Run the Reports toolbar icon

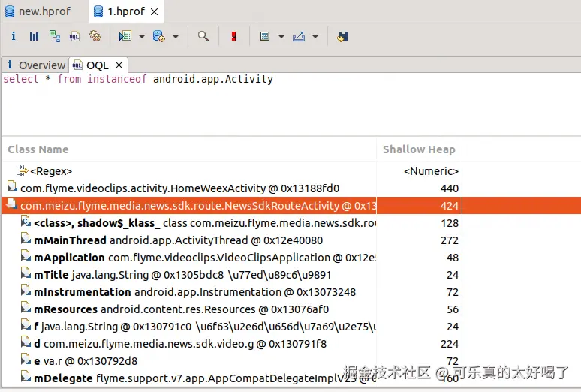(x=125, y=36)
